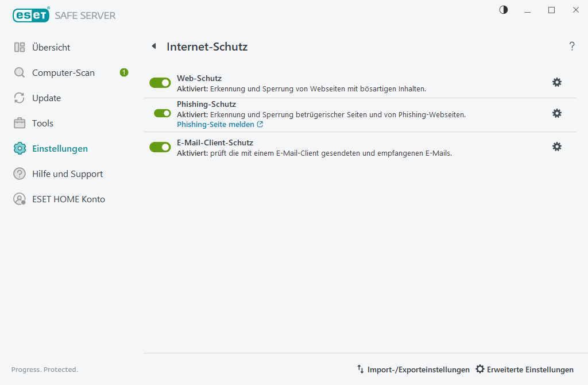The image size is (588, 385).
Task: Open Web-Schutz settings gear
Action: (556, 82)
